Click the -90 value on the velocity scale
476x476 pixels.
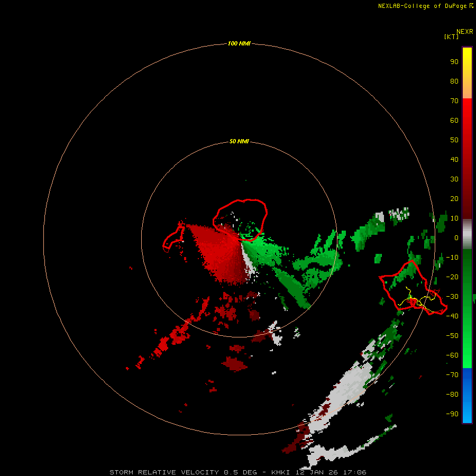pos(452,414)
